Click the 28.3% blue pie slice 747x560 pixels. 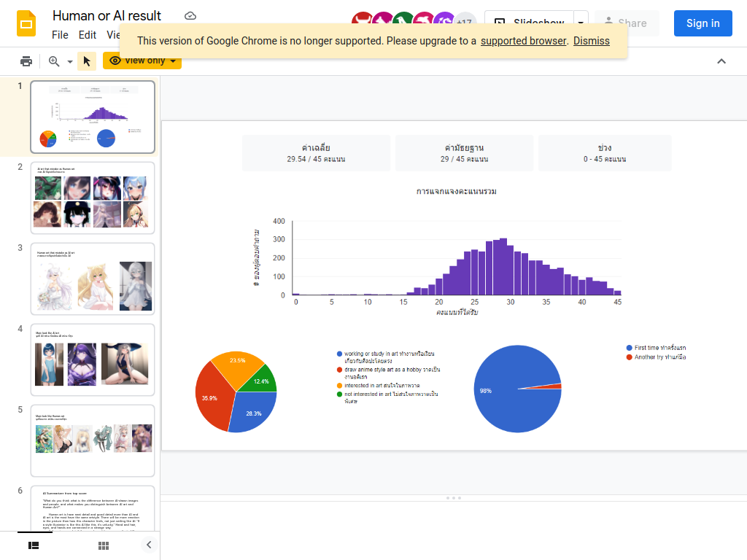tap(253, 413)
